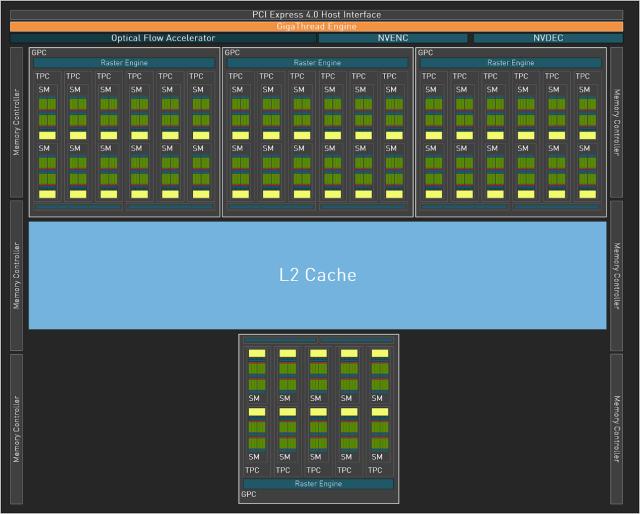Select the NVDEC decoder block
Viewport: 640px width, 514px height.
(x=540, y=38)
